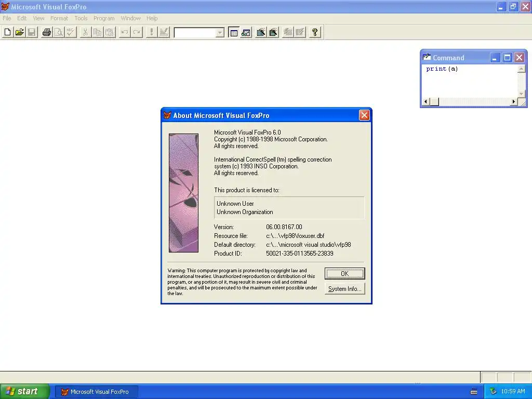Open the Data Session window icon

(x=246, y=32)
